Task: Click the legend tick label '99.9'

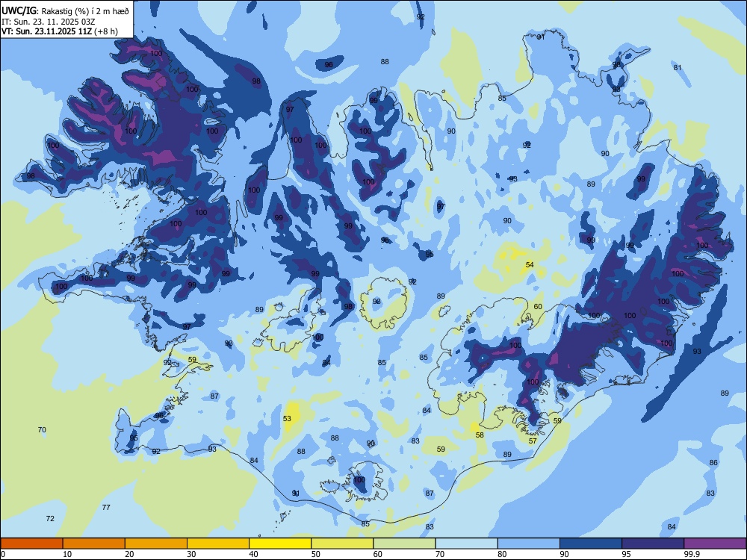Action: [692, 554]
